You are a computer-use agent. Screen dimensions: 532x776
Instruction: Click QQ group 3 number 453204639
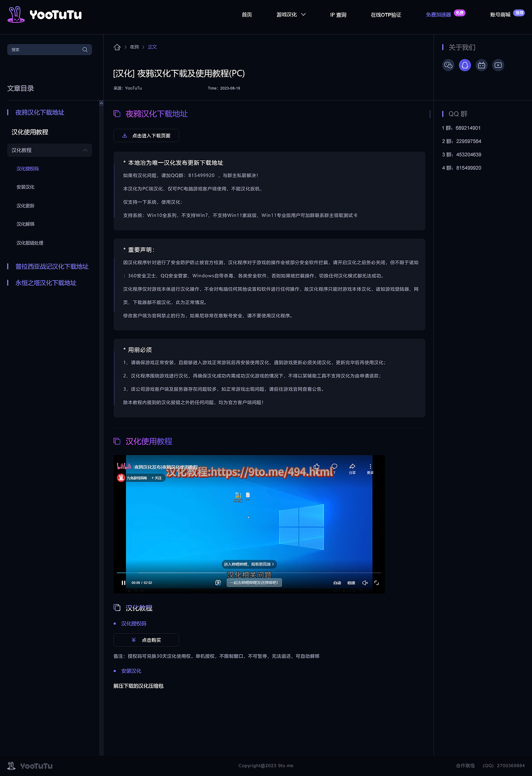469,155
